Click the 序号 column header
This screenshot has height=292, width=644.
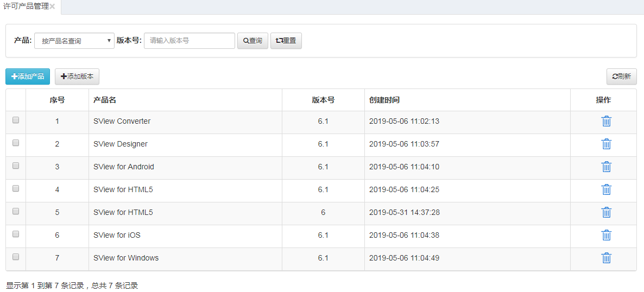pos(57,100)
